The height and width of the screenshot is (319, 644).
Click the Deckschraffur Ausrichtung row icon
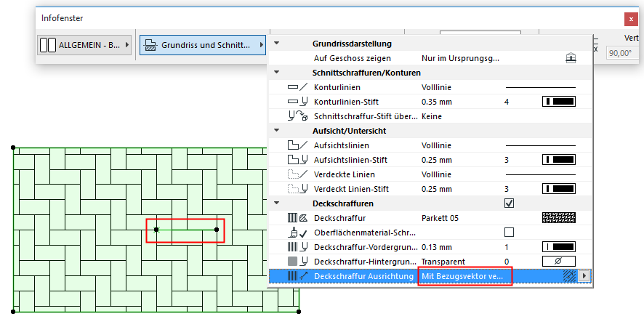[x=297, y=276]
